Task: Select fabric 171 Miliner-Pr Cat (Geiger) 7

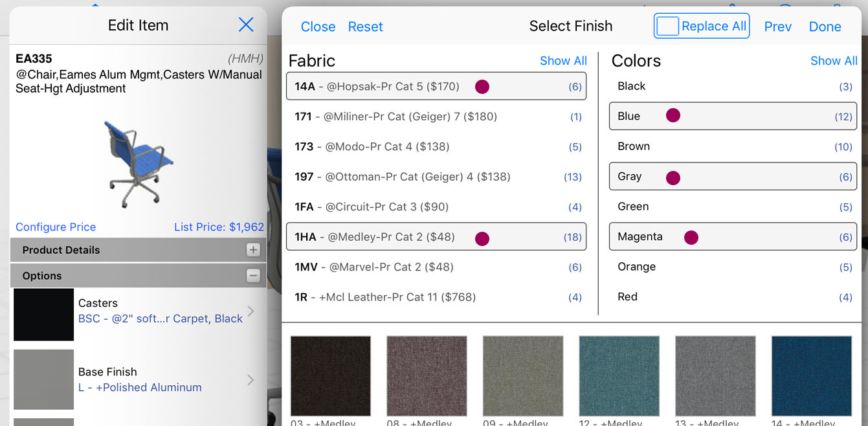Action: click(436, 117)
